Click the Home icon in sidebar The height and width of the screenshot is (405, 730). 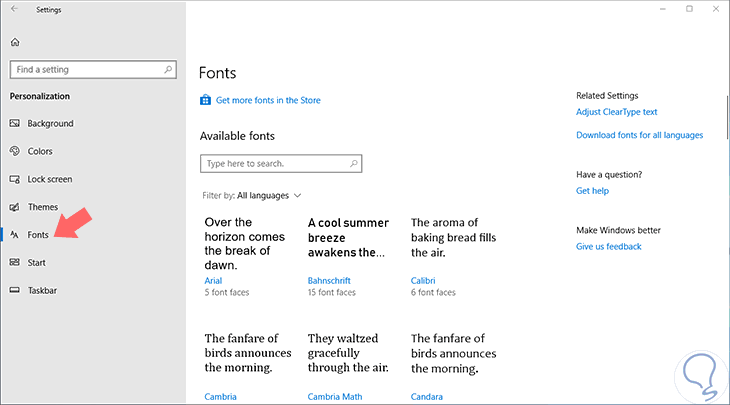[14, 42]
